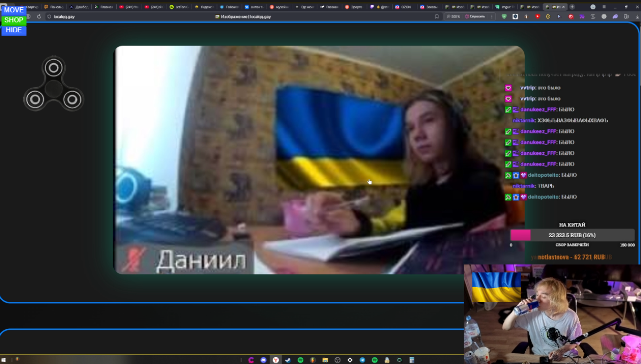Click the YouTube extension icon in the toolbar
The image size is (641, 364).
538,16
